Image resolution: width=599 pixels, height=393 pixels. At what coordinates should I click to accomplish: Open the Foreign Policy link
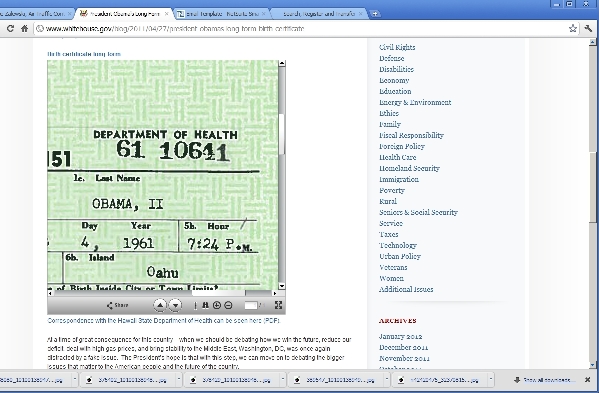tap(401, 146)
